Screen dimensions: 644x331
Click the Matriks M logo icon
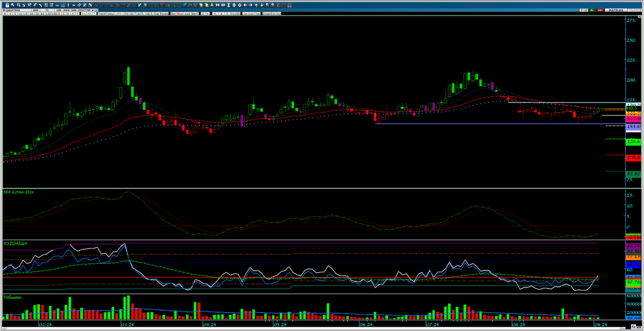pos(3,10)
